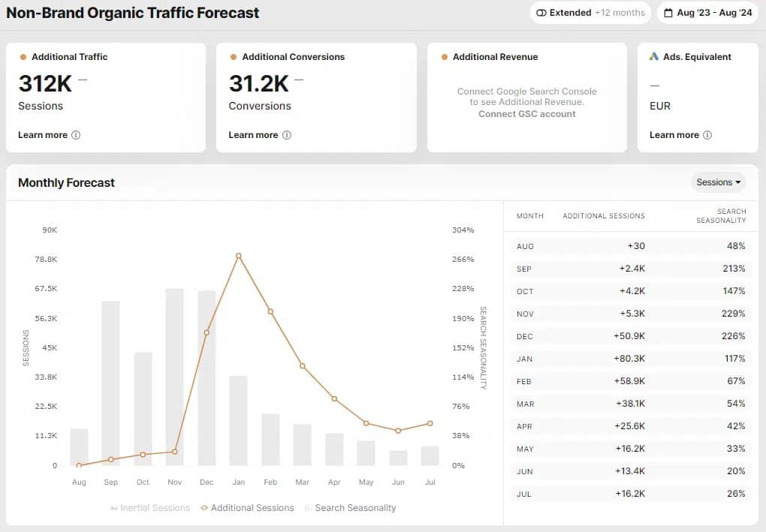
Task: Click the Month column header
Action: (530, 216)
